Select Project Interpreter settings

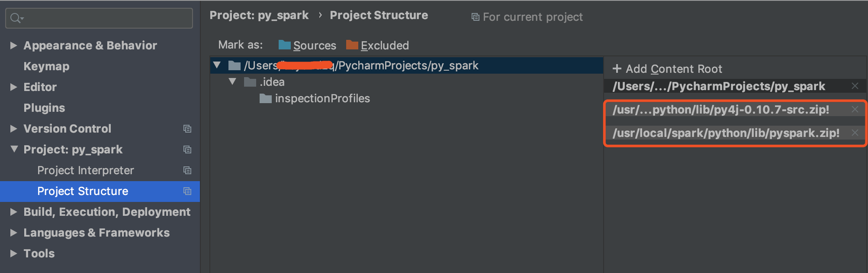(86, 170)
